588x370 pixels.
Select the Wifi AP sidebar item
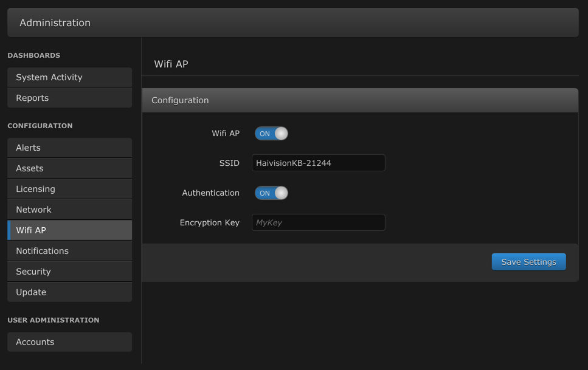point(69,230)
